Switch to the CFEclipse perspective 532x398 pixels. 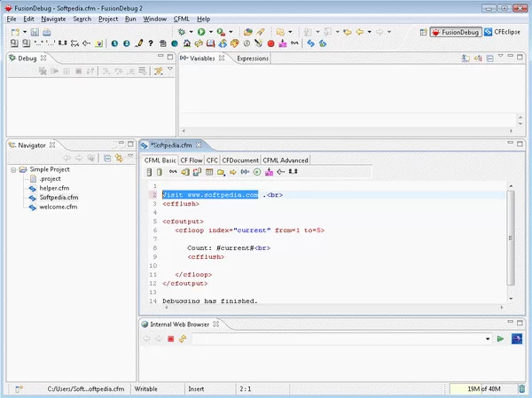pos(503,32)
